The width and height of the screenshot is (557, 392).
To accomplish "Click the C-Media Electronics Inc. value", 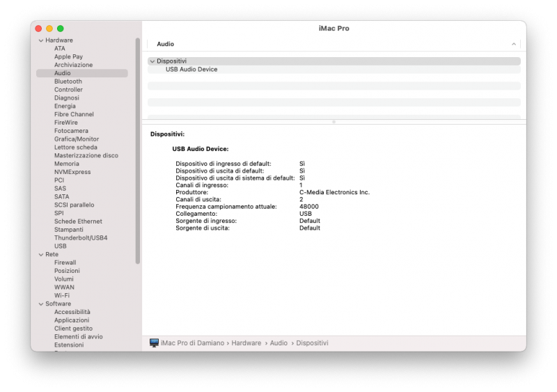I will pos(335,192).
